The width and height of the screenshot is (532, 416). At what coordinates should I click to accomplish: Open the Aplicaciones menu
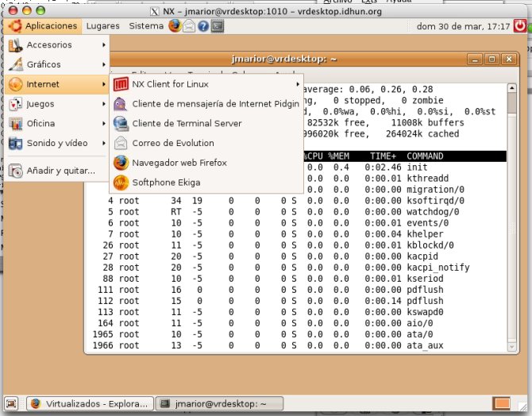[43, 26]
